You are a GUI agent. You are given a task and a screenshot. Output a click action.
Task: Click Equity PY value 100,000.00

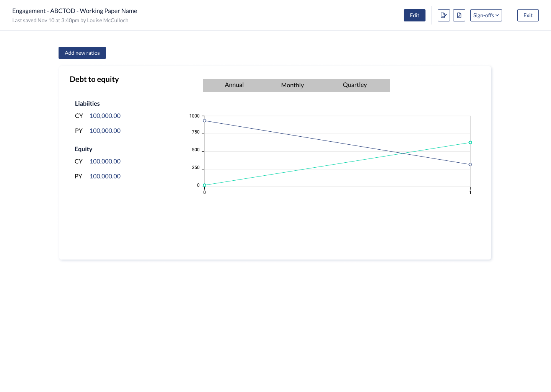tap(105, 176)
